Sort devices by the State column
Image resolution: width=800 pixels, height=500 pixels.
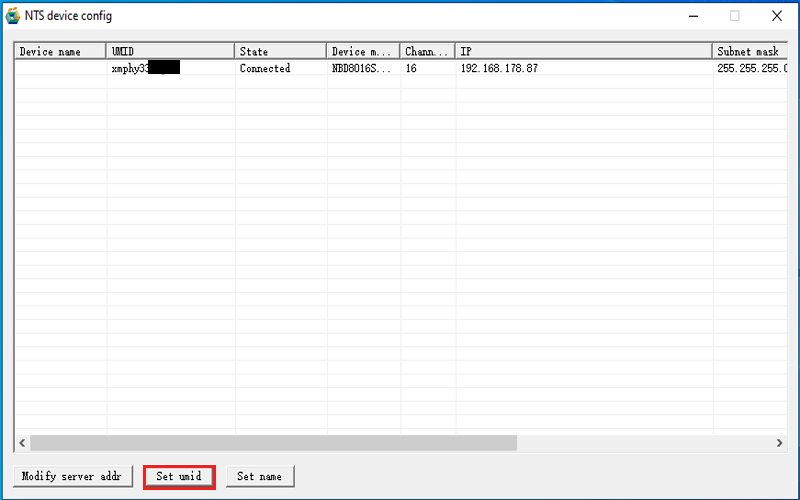point(280,51)
